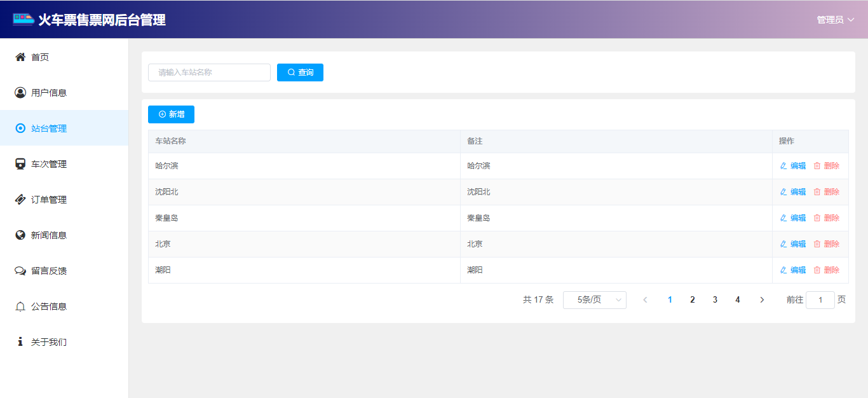
Task: Focus the station name search field
Action: tap(209, 72)
